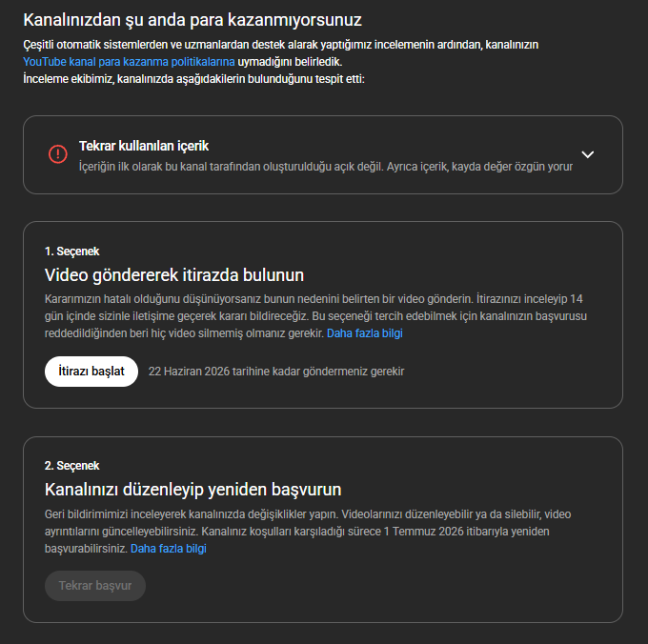This screenshot has height=644, width=648.
Task: Click the Kanalınızdan şu anda para kazanmıyorsunuz title
Action: (x=192, y=20)
